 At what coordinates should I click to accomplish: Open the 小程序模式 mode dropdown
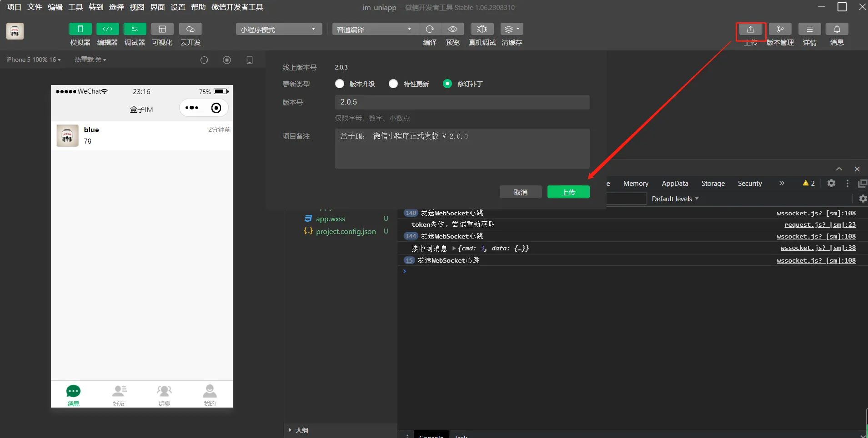pos(278,30)
